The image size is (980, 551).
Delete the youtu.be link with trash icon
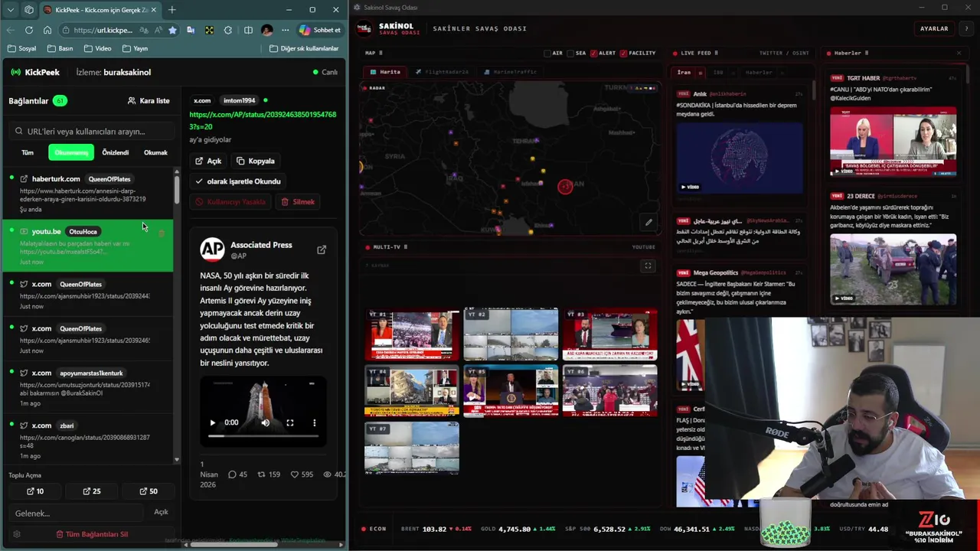[162, 233]
